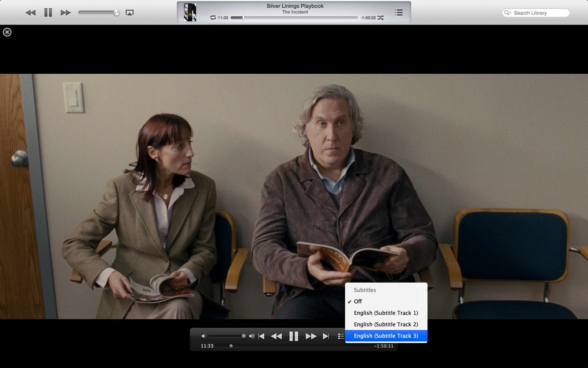
Task: Click the -1:50:32 remaining time display
Action: tap(368, 18)
